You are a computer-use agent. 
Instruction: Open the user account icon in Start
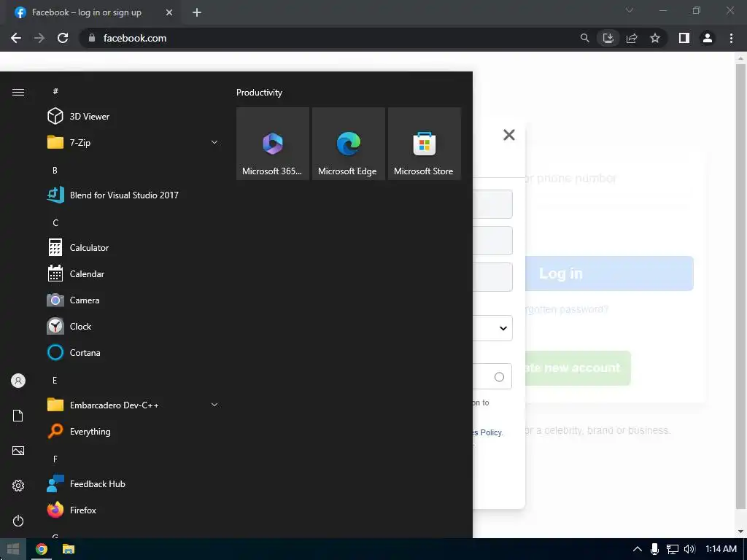point(18,381)
